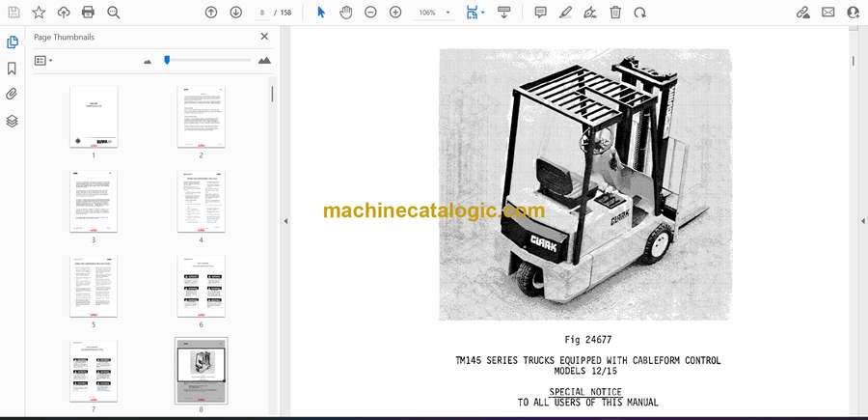Click the share link icon
Screen dimensions: 868x420
[803, 13]
